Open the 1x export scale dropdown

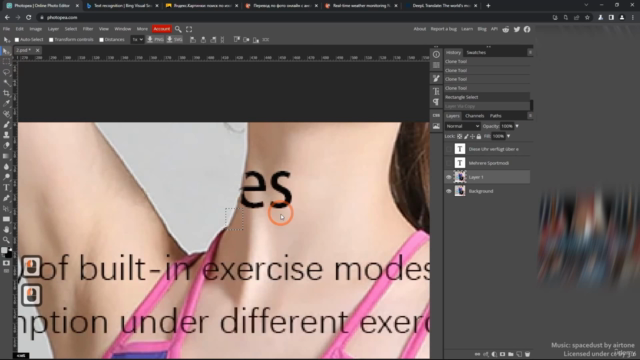(138, 40)
